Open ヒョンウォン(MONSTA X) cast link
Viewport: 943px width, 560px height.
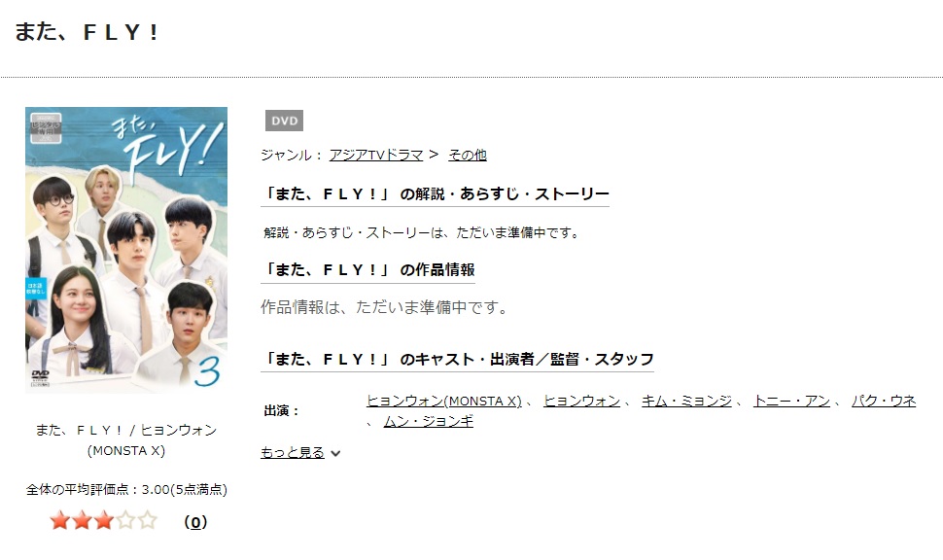coord(444,401)
